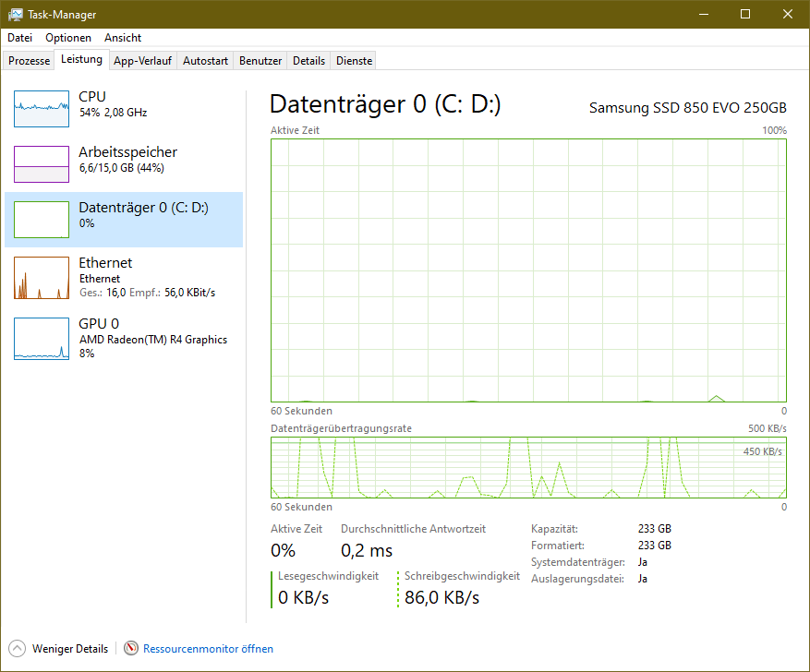The width and height of the screenshot is (810, 672).
Task: Switch to the Details tab
Action: pos(308,60)
